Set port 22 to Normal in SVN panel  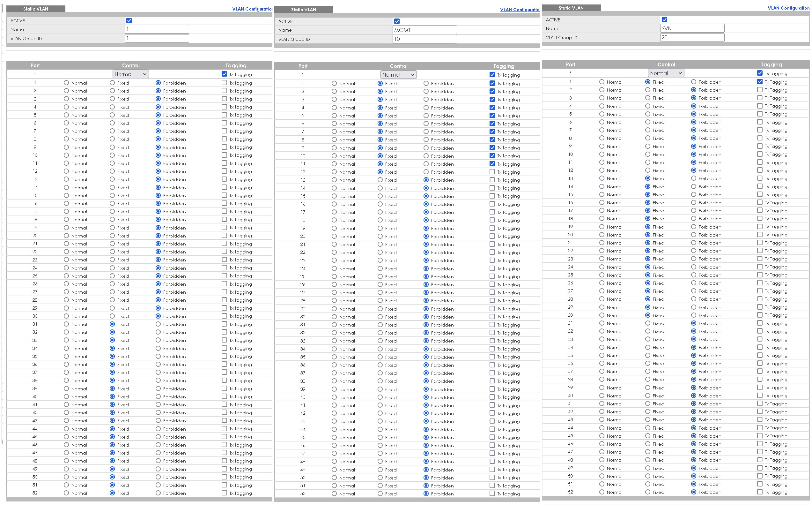(x=602, y=251)
